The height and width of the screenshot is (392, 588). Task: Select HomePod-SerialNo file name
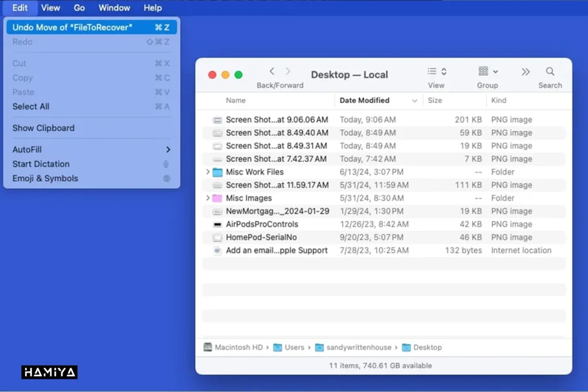point(261,238)
